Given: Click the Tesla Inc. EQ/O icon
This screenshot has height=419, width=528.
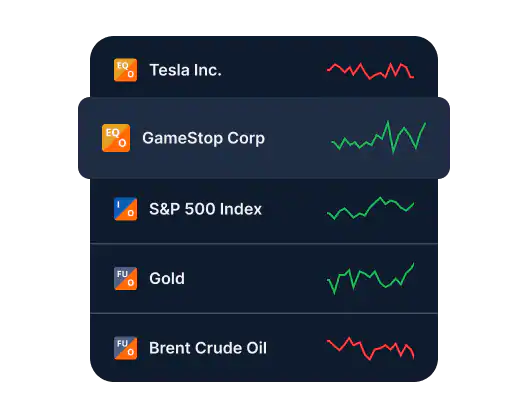Looking at the screenshot, I should click(125, 70).
